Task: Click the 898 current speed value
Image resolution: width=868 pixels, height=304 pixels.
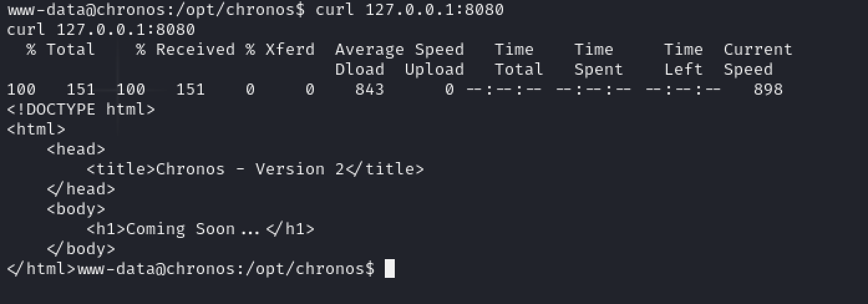Action: pos(768,89)
